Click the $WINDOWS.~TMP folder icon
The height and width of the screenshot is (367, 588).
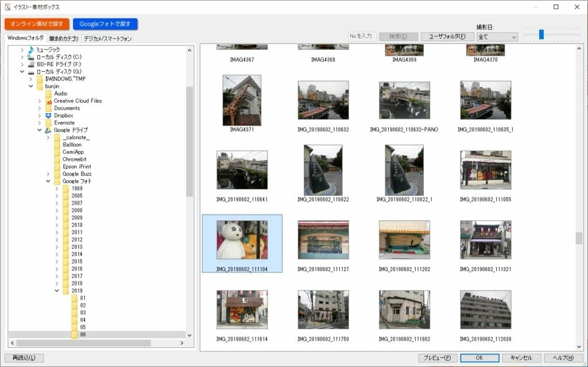click(x=40, y=79)
